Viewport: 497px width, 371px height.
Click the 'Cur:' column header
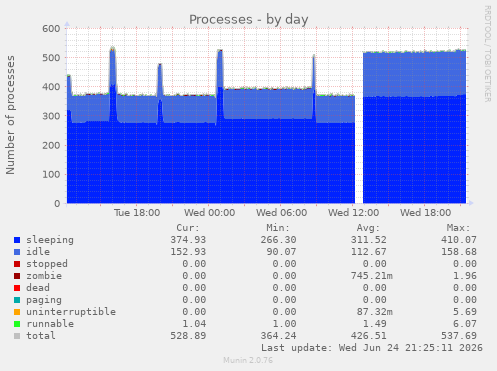188,228
